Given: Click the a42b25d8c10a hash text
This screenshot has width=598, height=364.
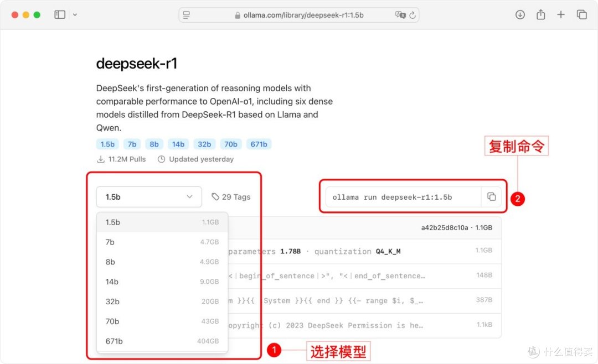Looking at the screenshot, I should coord(444,227).
